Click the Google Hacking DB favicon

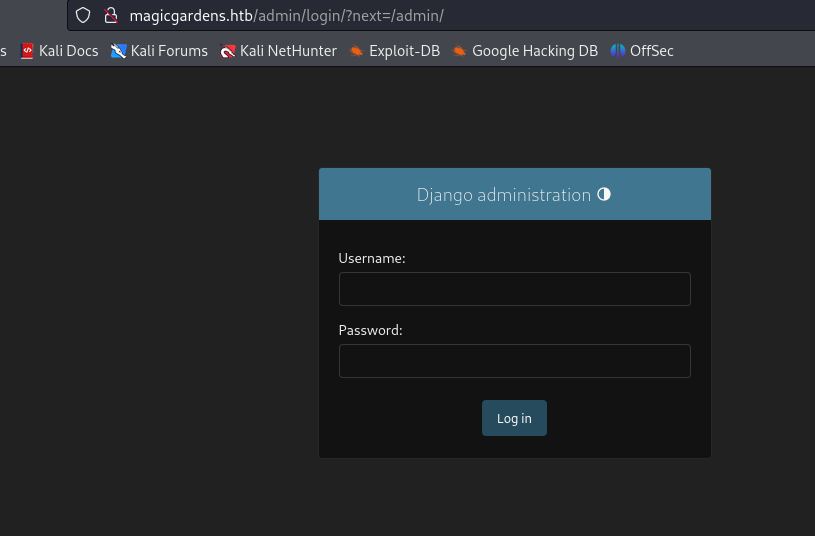tap(459, 50)
